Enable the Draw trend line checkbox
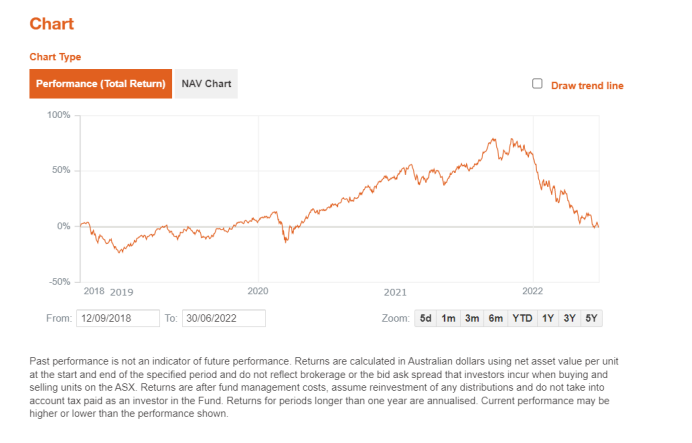The image size is (692, 443). coord(537,84)
